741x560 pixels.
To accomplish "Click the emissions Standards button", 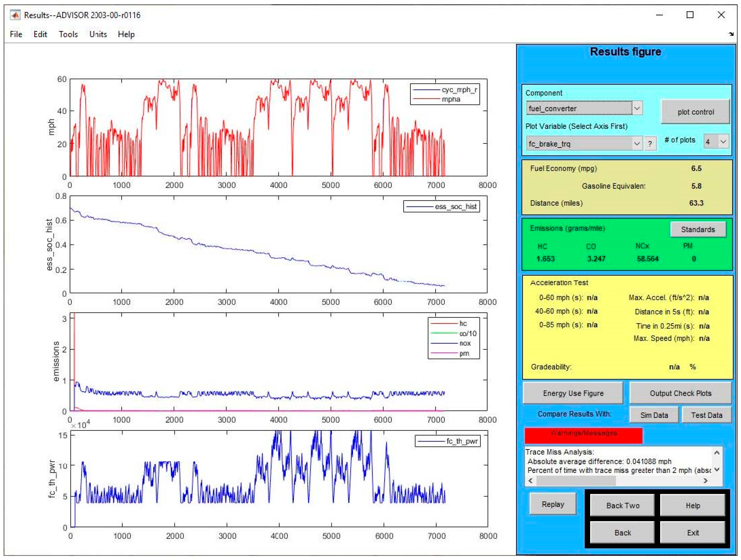I will coord(698,229).
